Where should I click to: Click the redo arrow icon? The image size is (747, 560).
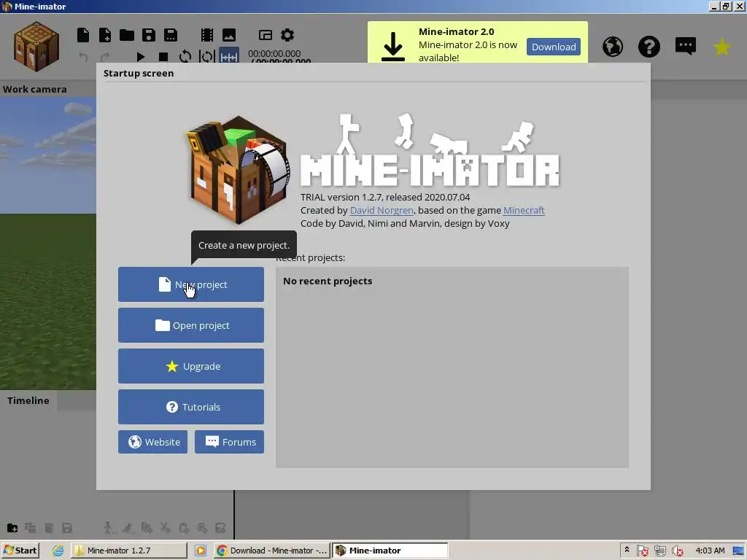point(105,57)
